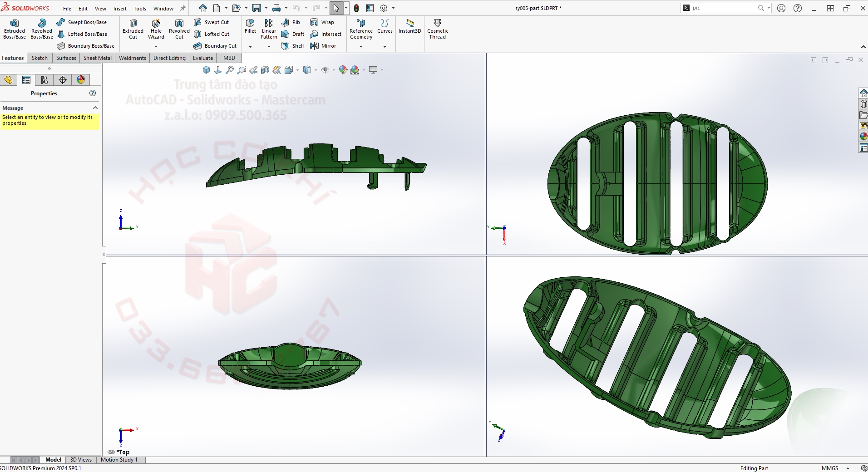The width and height of the screenshot is (868, 472).
Task: Choose Swept Boss/Base feature
Action: 82,22
